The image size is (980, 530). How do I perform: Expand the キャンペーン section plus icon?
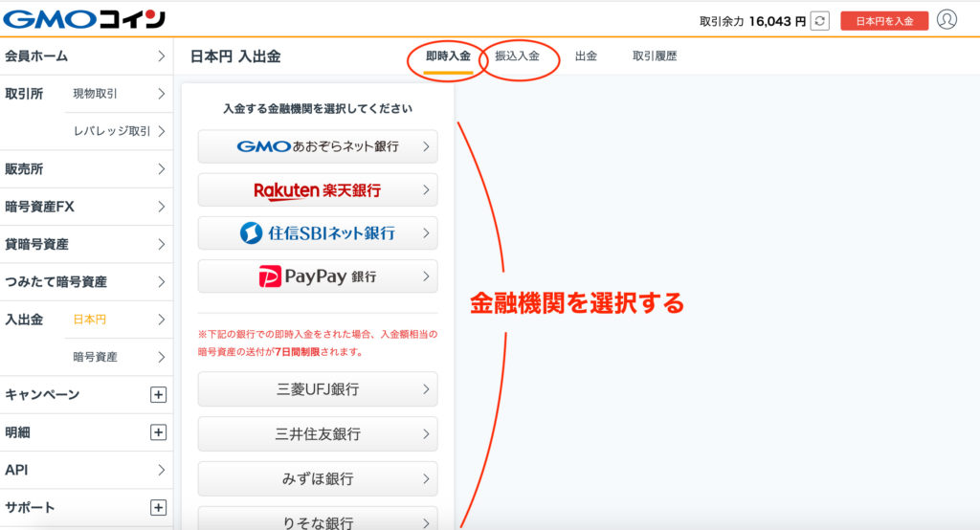(158, 395)
